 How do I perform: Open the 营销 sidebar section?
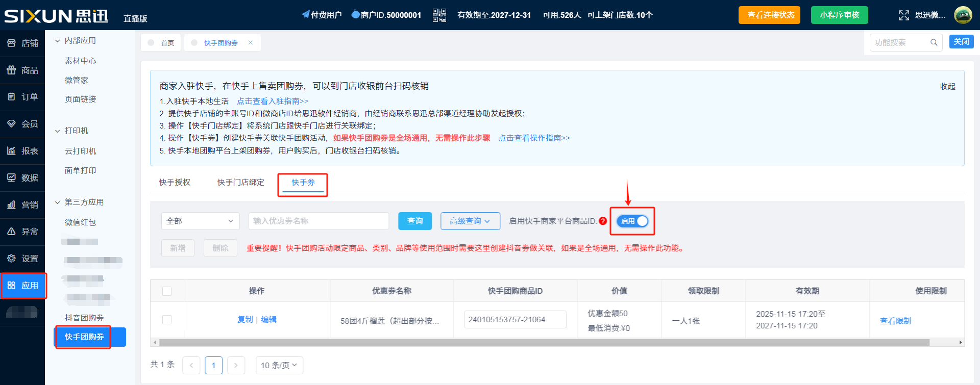click(22, 205)
